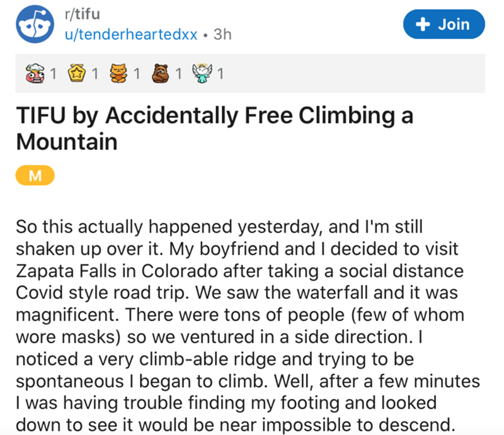Click the count beside the gold star award
Screen dimensions: 504x435
[x=94, y=75]
